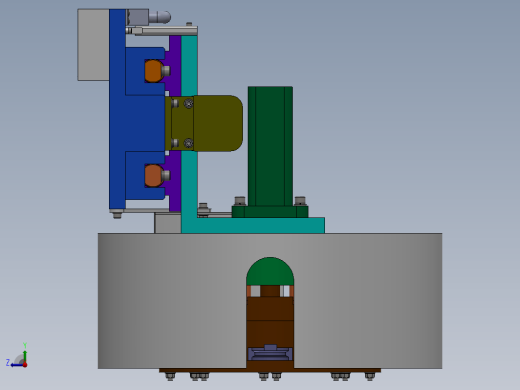
Task: Select the small gray block under purple plate
Action: click(x=168, y=223)
